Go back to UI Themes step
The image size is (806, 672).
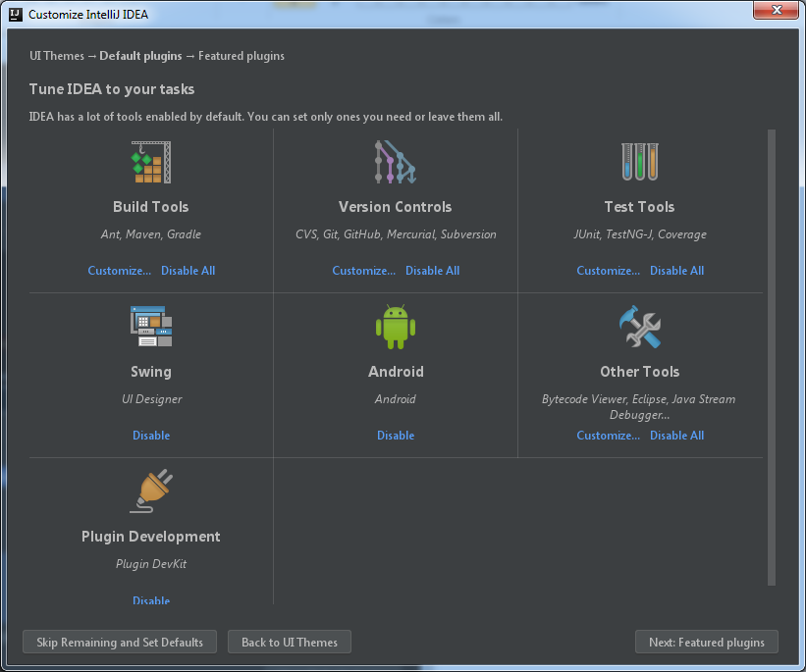click(290, 643)
